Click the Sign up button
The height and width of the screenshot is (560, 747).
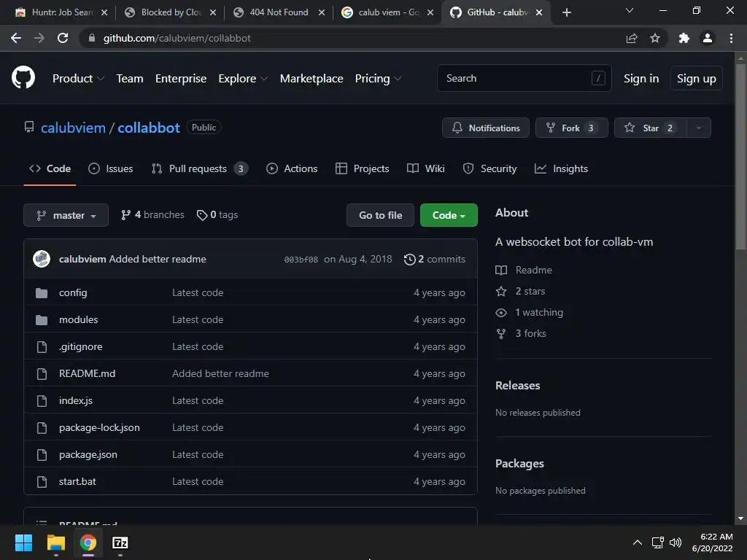697,79
